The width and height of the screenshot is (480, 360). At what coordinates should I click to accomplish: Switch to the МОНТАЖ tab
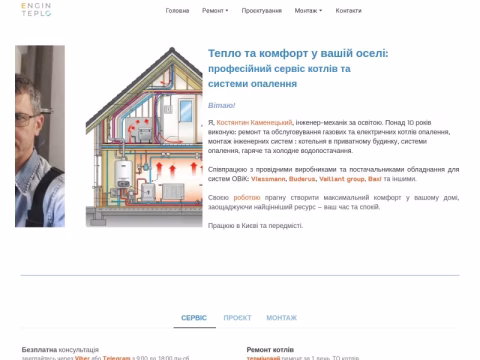click(281, 318)
